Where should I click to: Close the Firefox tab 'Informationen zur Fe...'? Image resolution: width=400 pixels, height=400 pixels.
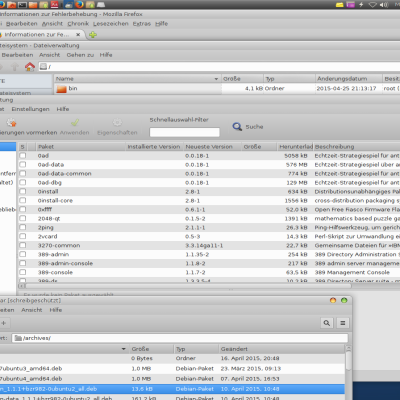[78, 35]
